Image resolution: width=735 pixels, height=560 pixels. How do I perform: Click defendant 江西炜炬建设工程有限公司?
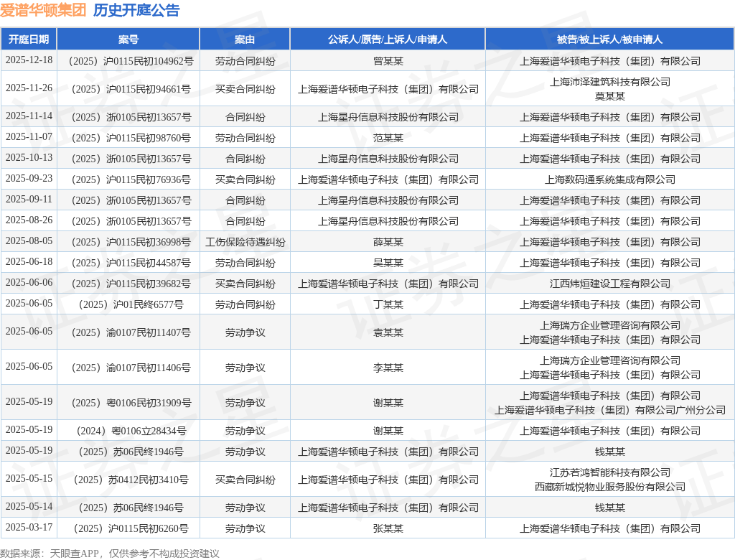610,284
